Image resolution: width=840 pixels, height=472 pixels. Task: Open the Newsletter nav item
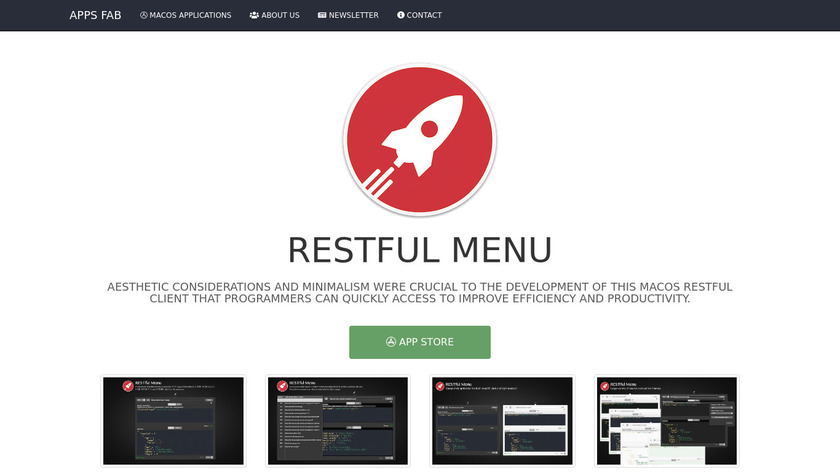(348, 15)
